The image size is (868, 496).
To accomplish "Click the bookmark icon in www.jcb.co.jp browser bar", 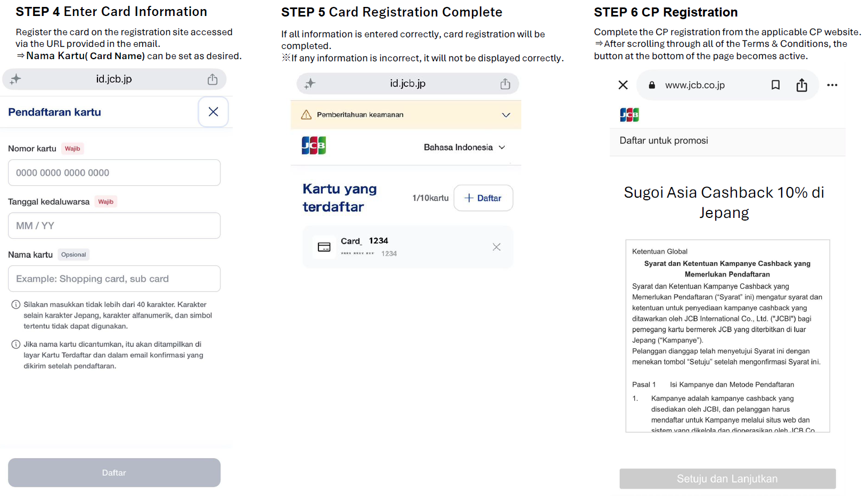I will [775, 85].
